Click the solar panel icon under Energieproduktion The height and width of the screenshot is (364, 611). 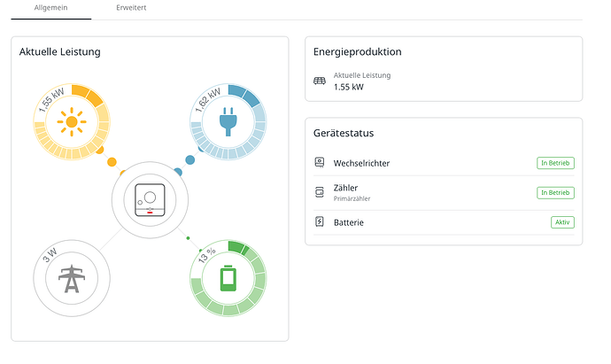[320, 81]
